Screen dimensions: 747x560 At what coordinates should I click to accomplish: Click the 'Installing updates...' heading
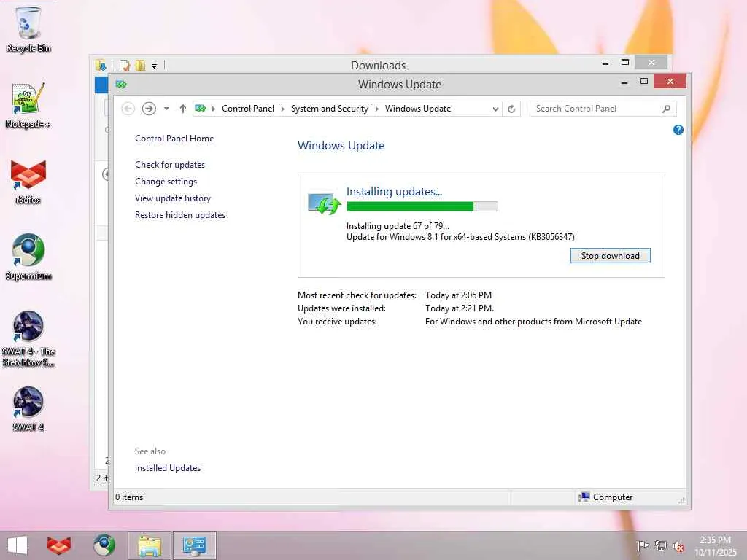(x=394, y=192)
